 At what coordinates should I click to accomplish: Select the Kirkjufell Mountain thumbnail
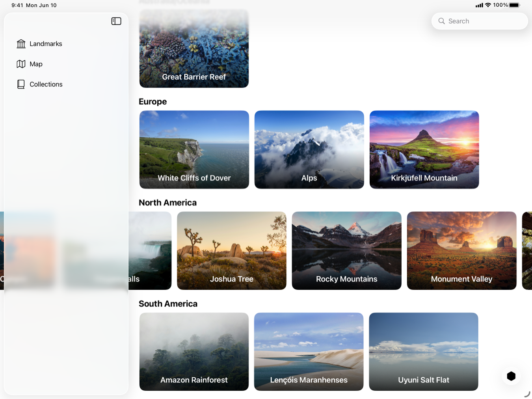424,149
